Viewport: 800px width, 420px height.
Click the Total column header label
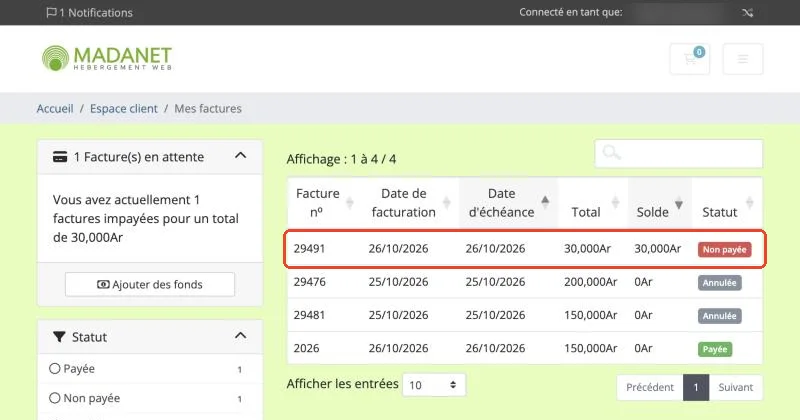coord(586,212)
